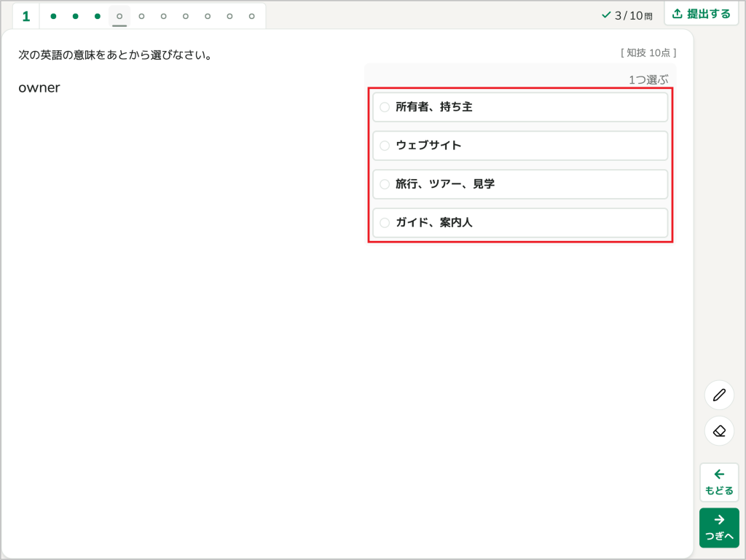746x560 pixels.
Task: Select section number 1 tab
Action: coord(26,16)
